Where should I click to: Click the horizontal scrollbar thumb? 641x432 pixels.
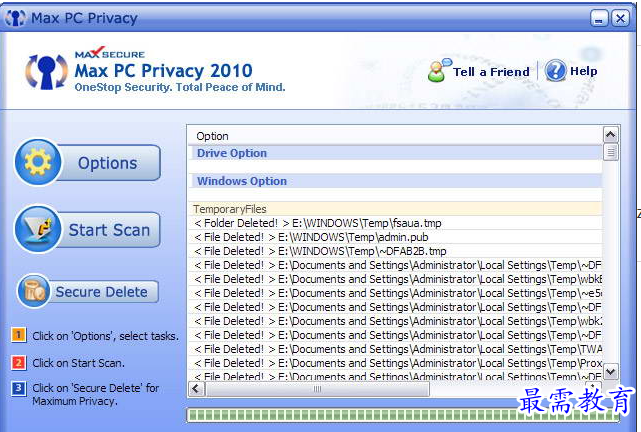point(317,389)
